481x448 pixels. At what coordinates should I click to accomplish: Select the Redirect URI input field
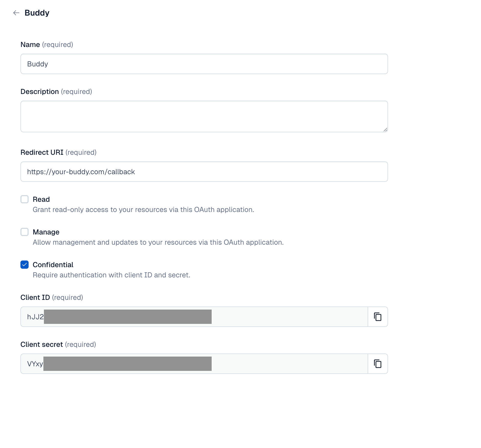[204, 172]
